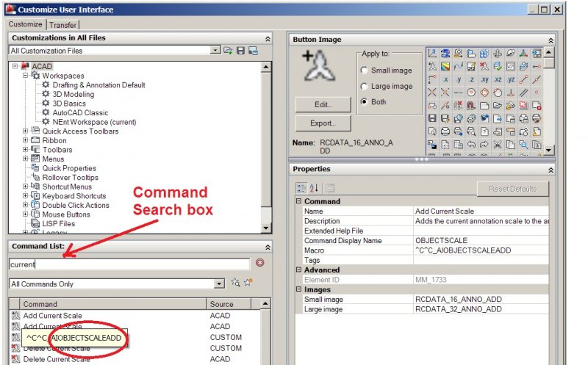
Task: Select the Both radio button
Action: coord(364,102)
